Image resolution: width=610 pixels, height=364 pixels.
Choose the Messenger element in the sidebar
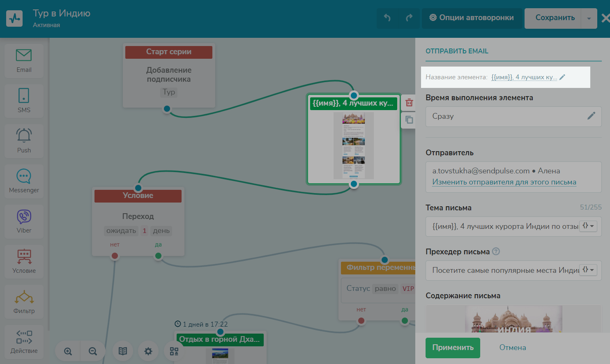24,181
